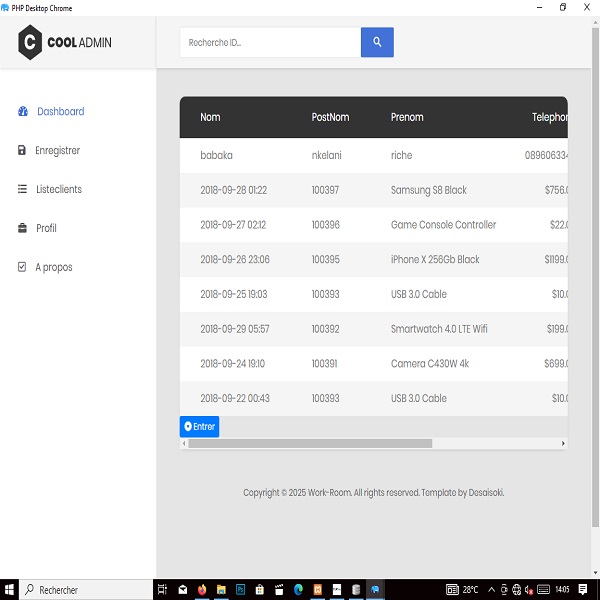This screenshot has height=600, width=600.
Task: Click the checkbox icon beside A propos
Action: [x=23, y=267]
